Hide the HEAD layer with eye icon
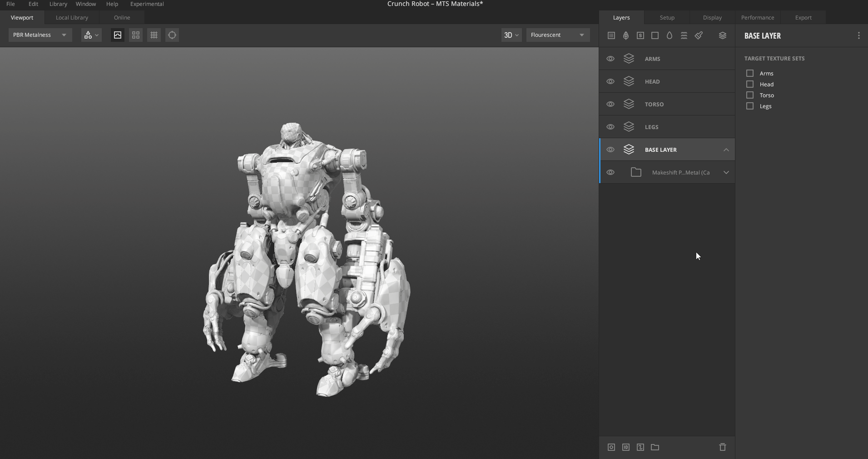This screenshot has width=868, height=459. click(610, 81)
